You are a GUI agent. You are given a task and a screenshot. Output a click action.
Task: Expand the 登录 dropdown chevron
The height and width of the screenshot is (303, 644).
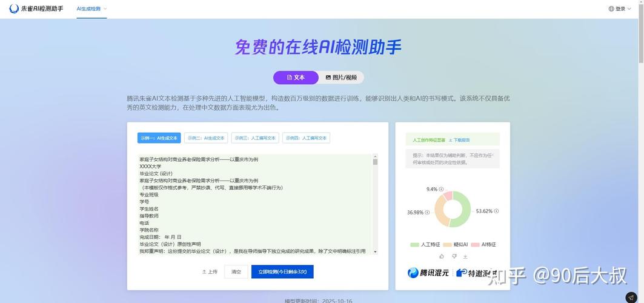pyautogui.click(x=629, y=8)
